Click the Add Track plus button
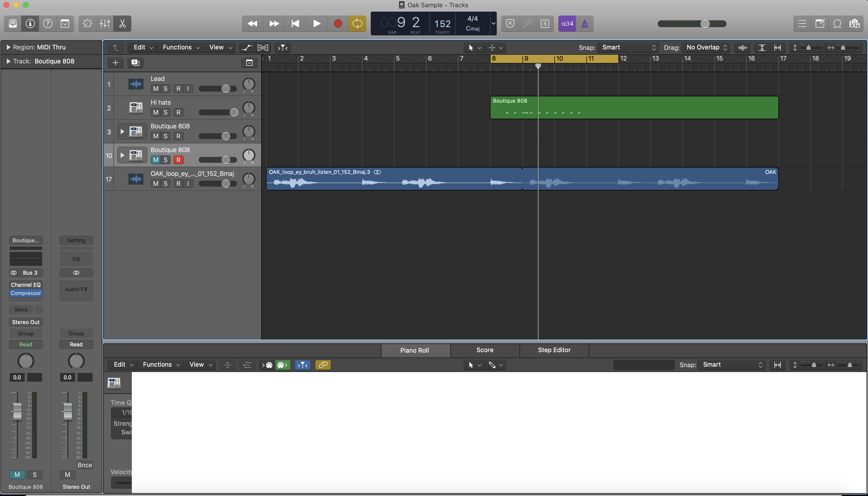 click(x=116, y=63)
